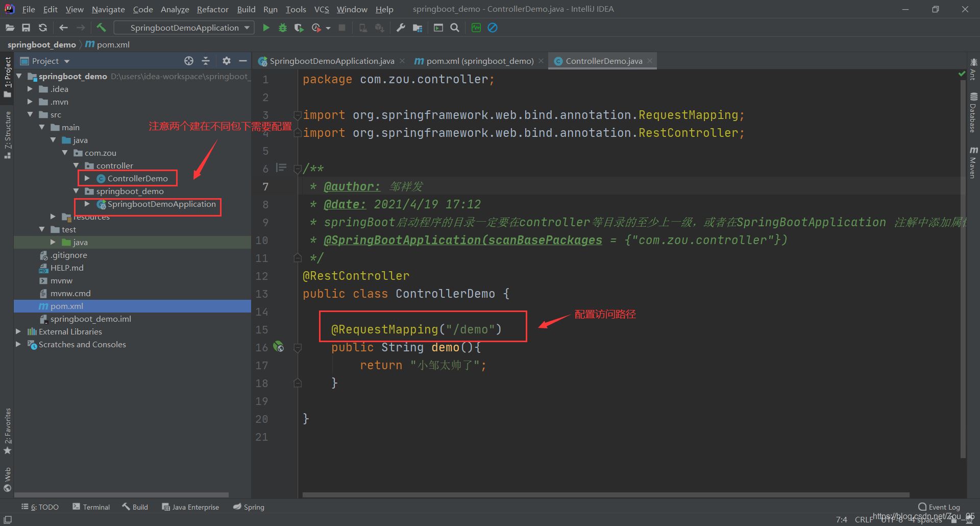
Task: Toggle Select Opened File in the Project panel
Action: click(x=189, y=61)
